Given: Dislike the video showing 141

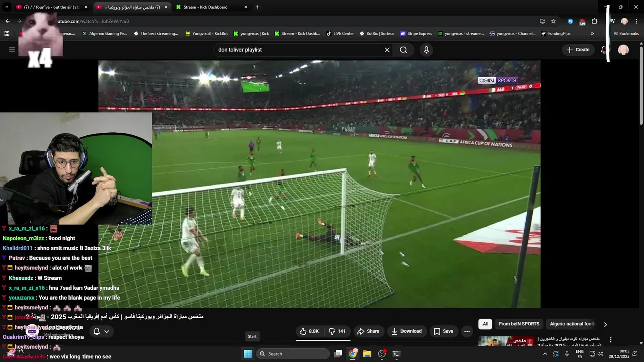Looking at the screenshot, I should coord(337,331).
